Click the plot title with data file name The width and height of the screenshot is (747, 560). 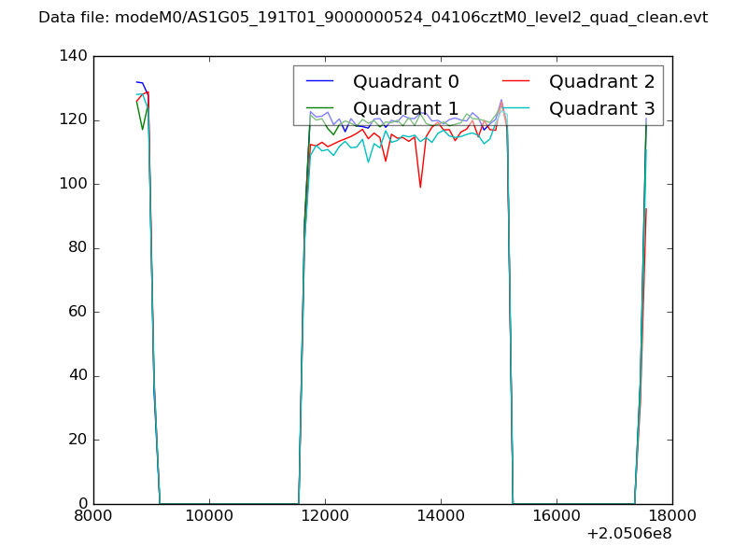pyautogui.click(x=373, y=18)
